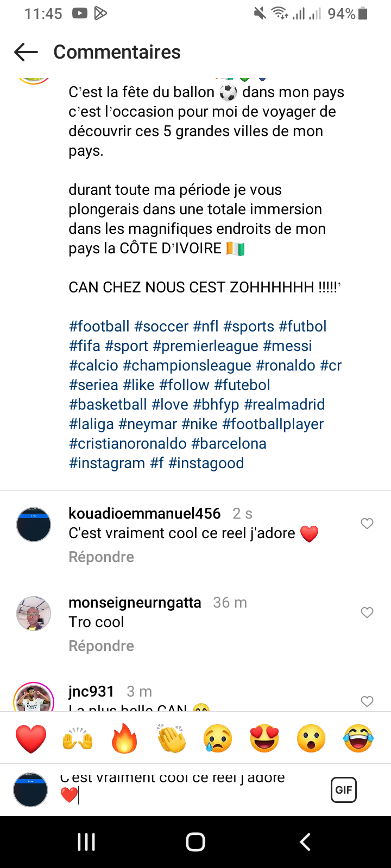The height and width of the screenshot is (868, 391).
Task: Open the GIF picker
Action: 343,789
